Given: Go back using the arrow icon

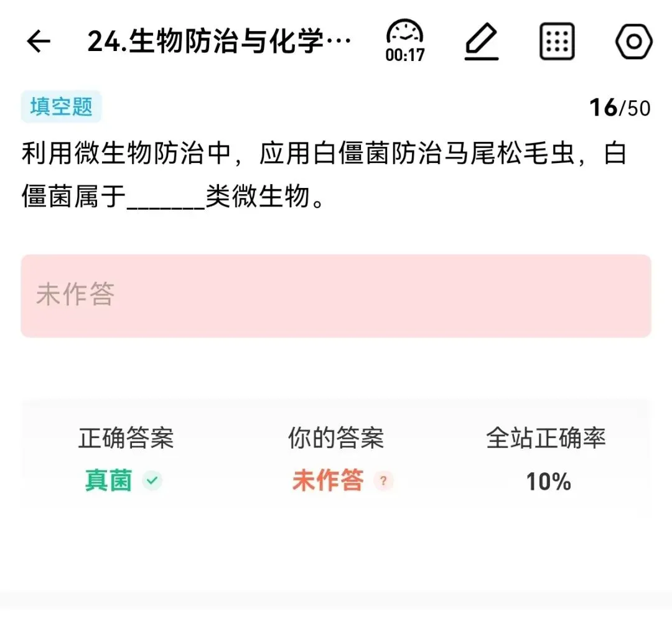Looking at the screenshot, I should tap(39, 41).
